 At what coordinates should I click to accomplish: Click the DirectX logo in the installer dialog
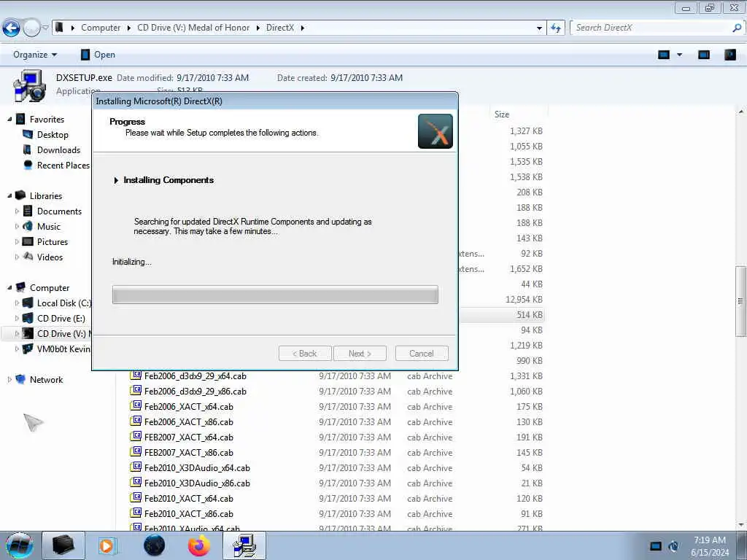coord(436,131)
